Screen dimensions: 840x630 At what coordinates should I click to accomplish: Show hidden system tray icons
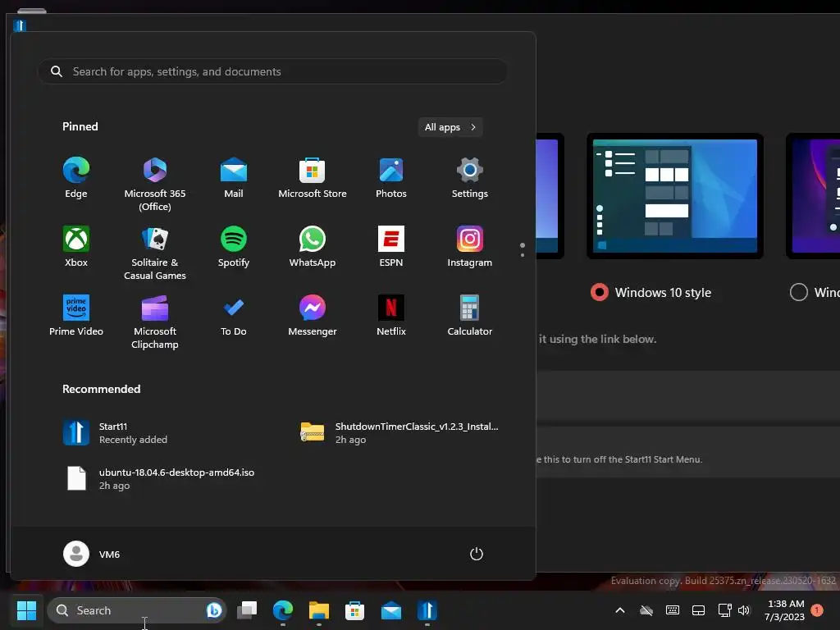[x=620, y=610]
